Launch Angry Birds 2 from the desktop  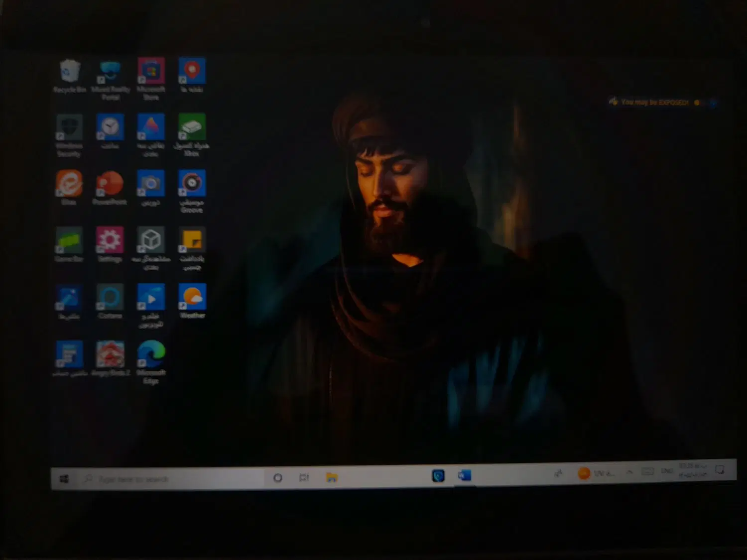click(110, 358)
